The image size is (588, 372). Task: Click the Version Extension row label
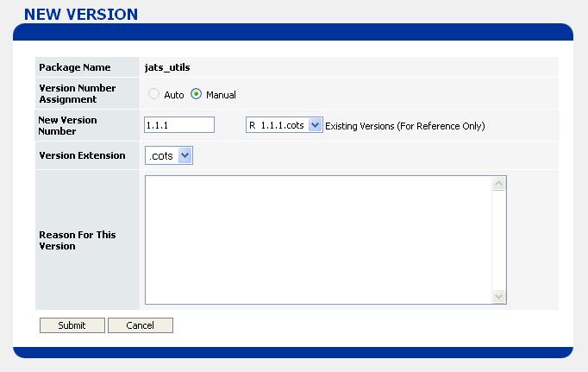pyautogui.click(x=82, y=156)
